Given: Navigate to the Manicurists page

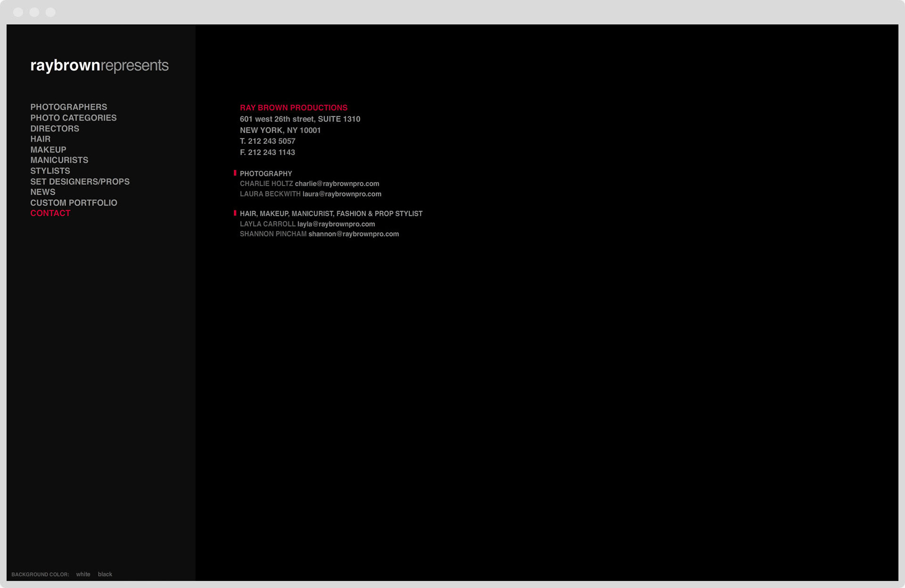Looking at the screenshot, I should 59,160.
